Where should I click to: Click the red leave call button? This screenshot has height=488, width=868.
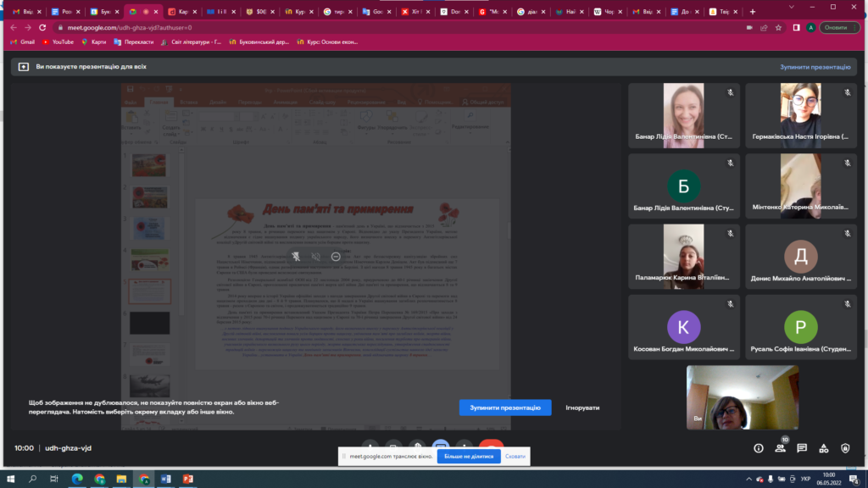[x=490, y=445]
